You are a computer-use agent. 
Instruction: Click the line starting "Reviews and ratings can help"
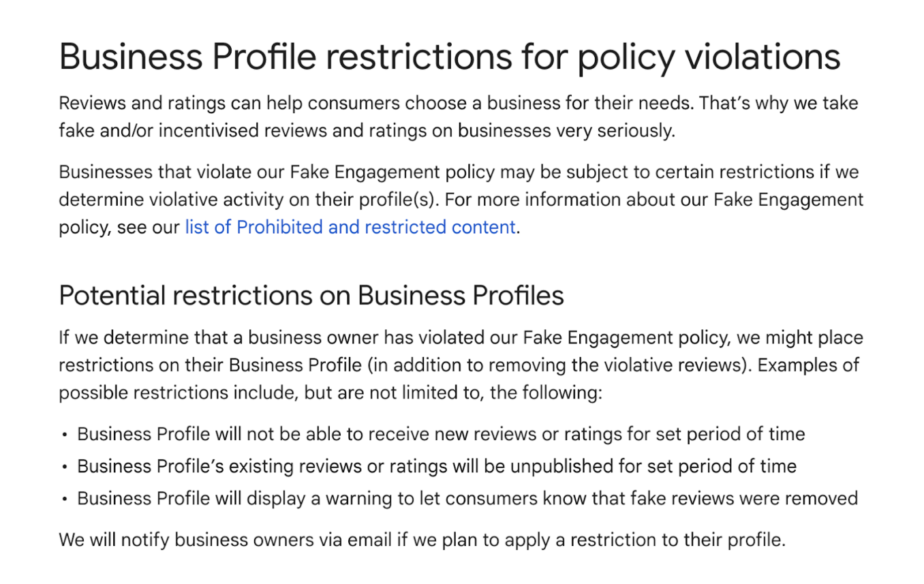click(x=458, y=104)
